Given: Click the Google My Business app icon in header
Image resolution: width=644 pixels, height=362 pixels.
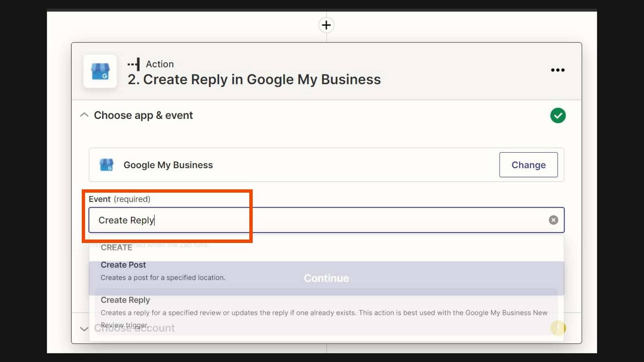Looking at the screenshot, I should point(100,71).
